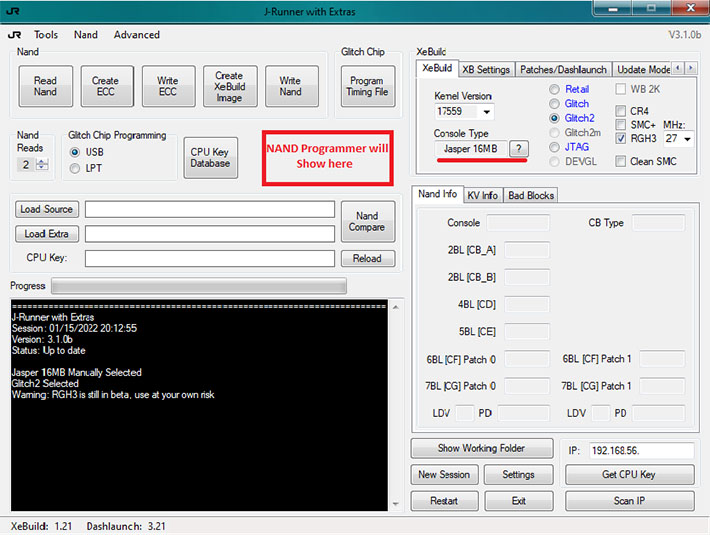Click the Console value field in Nand Info
The image size is (710, 535).
pyautogui.click(x=518, y=223)
